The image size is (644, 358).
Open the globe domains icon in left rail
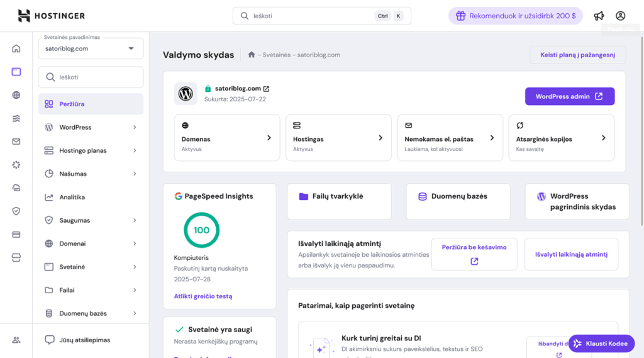tap(16, 95)
